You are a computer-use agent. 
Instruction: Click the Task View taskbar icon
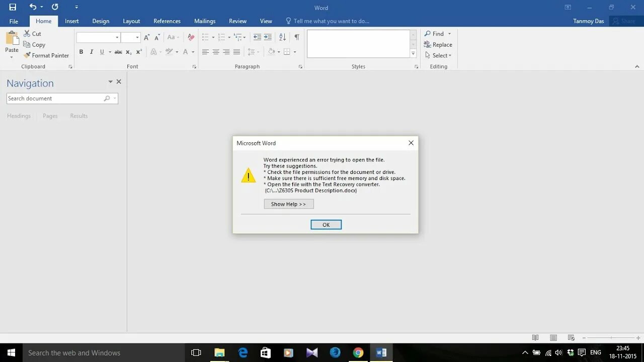(x=196, y=353)
